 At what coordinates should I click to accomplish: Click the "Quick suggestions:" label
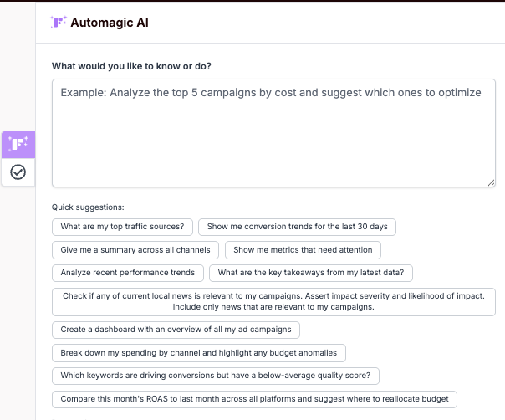pyautogui.click(x=88, y=207)
